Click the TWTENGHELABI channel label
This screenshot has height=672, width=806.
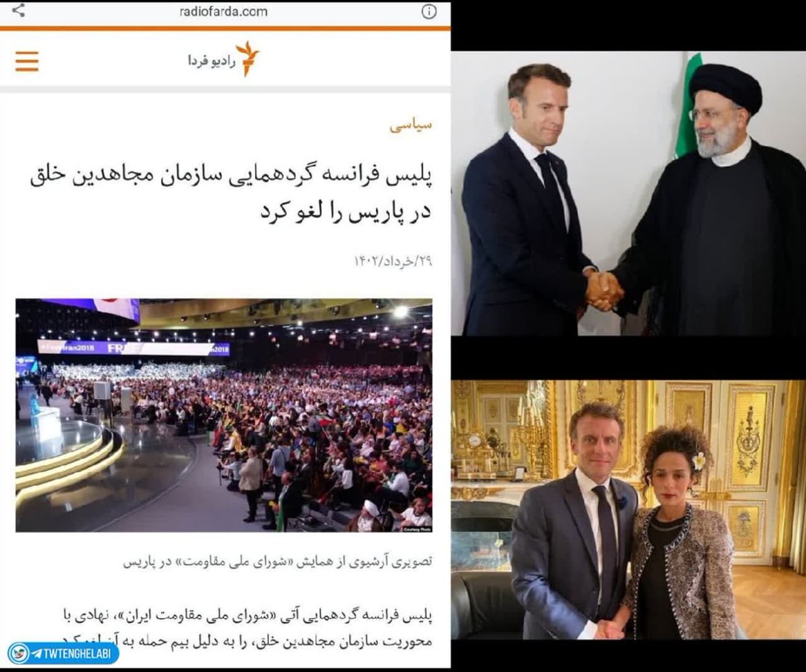click(77, 654)
